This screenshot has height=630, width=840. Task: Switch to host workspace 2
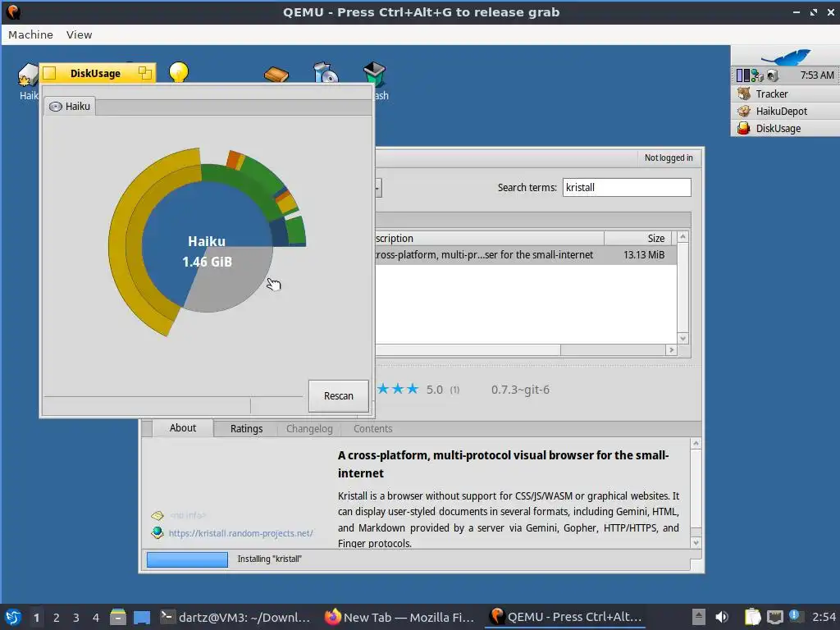[x=56, y=617]
